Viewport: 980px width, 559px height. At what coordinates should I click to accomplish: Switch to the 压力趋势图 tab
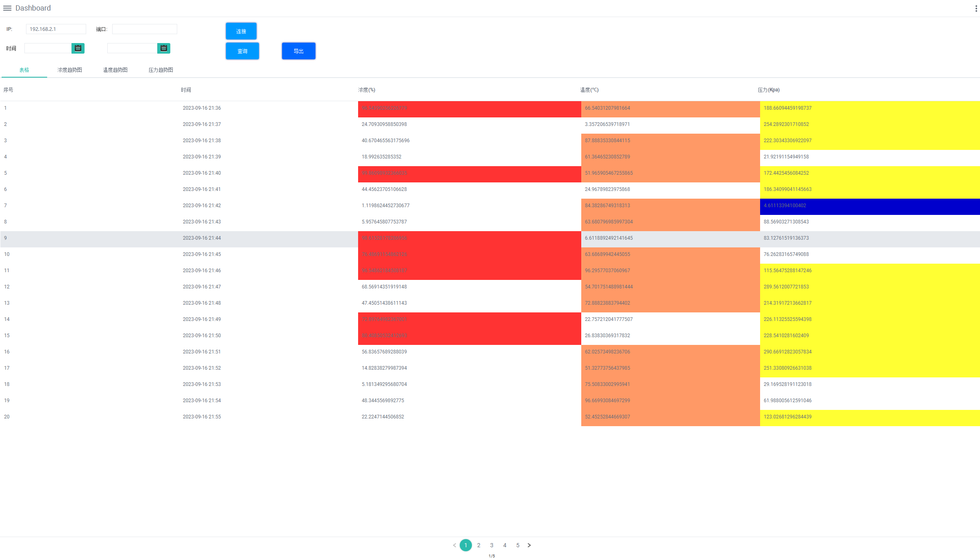point(161,70)
